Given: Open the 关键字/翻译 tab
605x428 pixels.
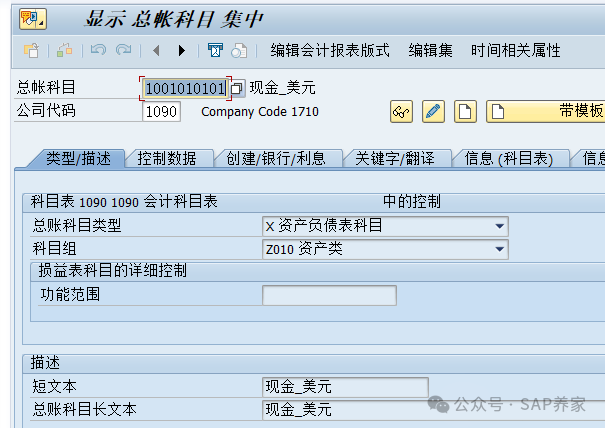Looking at the screenshot, I should coord(395,159).
